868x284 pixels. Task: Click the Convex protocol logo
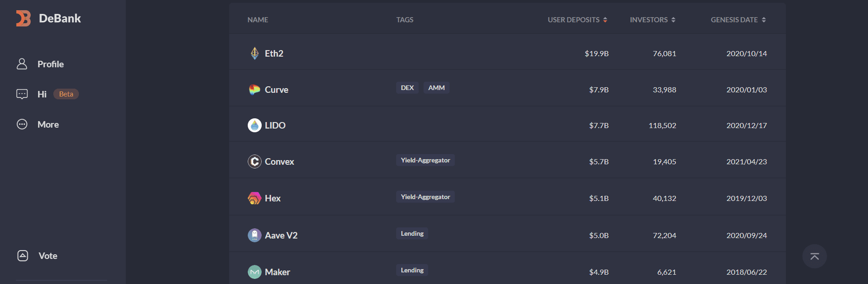click(x=255, y=161)
